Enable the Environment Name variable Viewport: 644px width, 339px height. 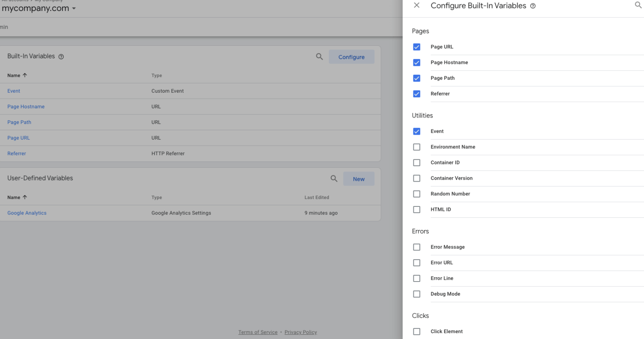click(416, 147)
